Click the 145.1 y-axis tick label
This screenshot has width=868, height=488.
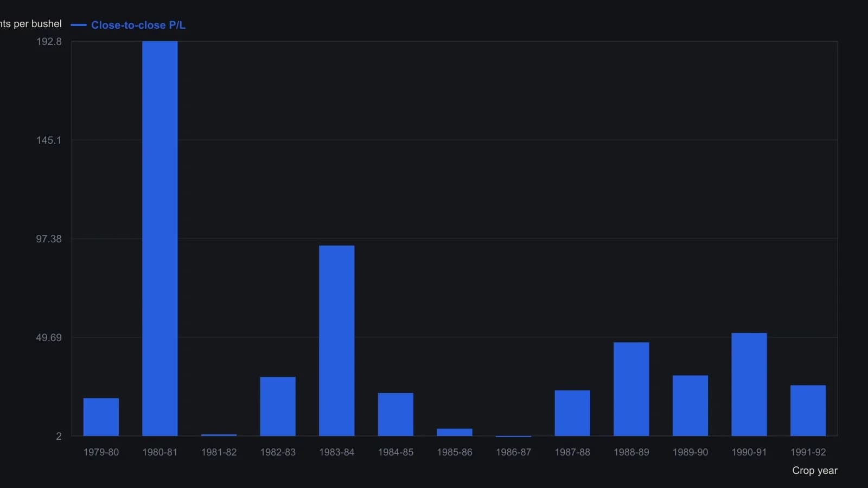49,140
